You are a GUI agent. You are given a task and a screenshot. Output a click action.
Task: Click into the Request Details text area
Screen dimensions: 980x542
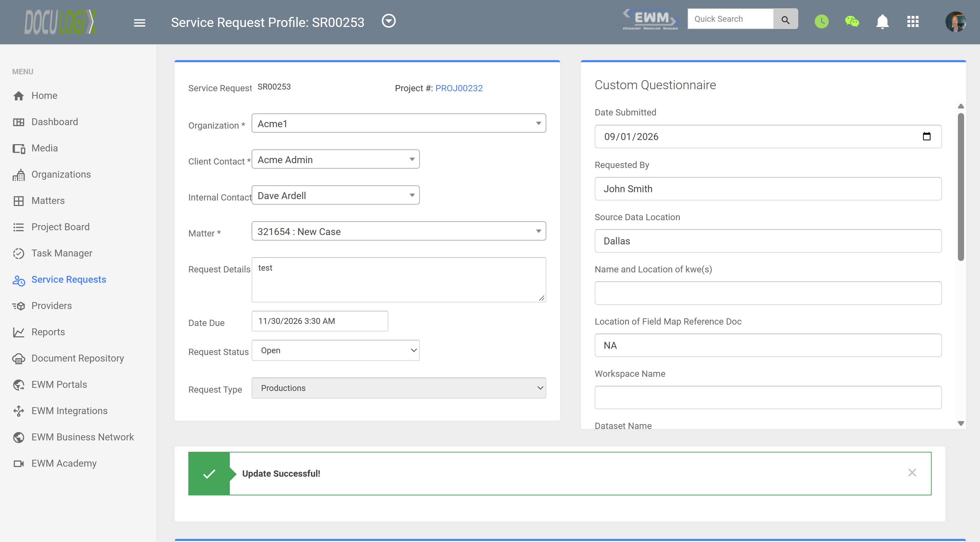point(399,280)
